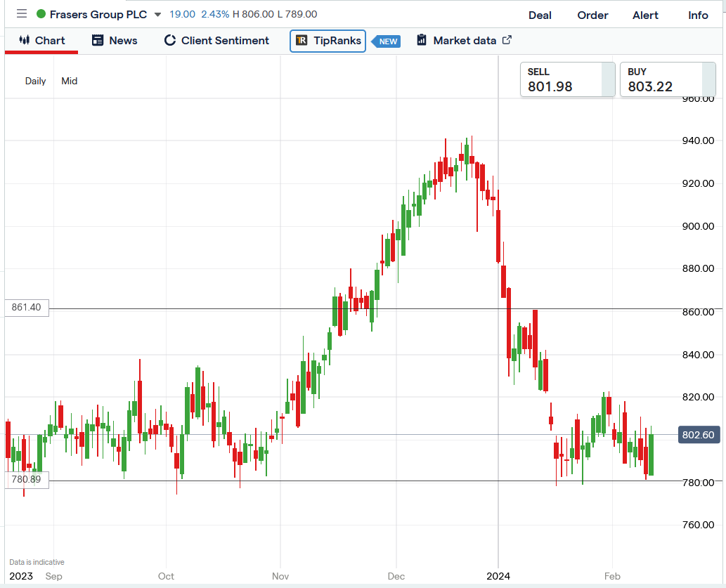Click the NEW badge beside TipRanks

[387, 41]
